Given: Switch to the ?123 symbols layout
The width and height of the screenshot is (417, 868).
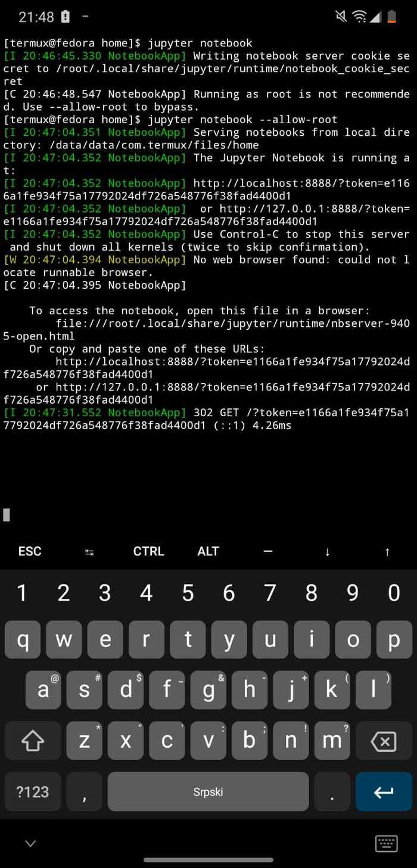Looking at the screenshot, I should pos(33,791).
